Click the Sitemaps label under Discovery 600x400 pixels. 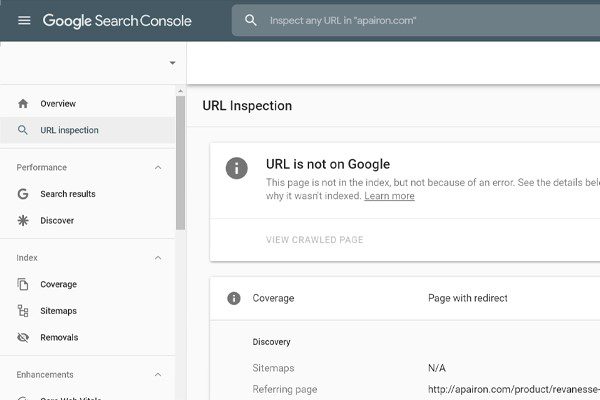click(273, 368)
